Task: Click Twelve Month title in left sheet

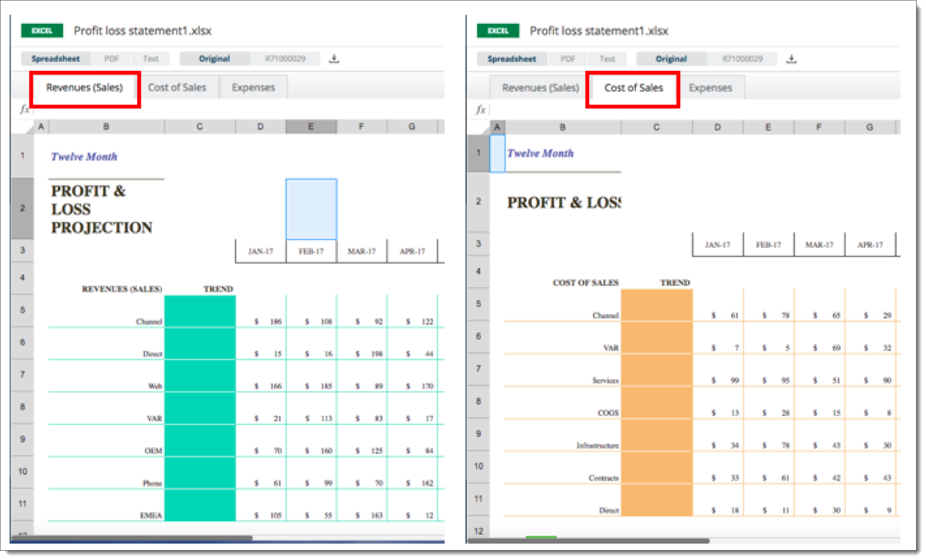Action: (84, 157)
